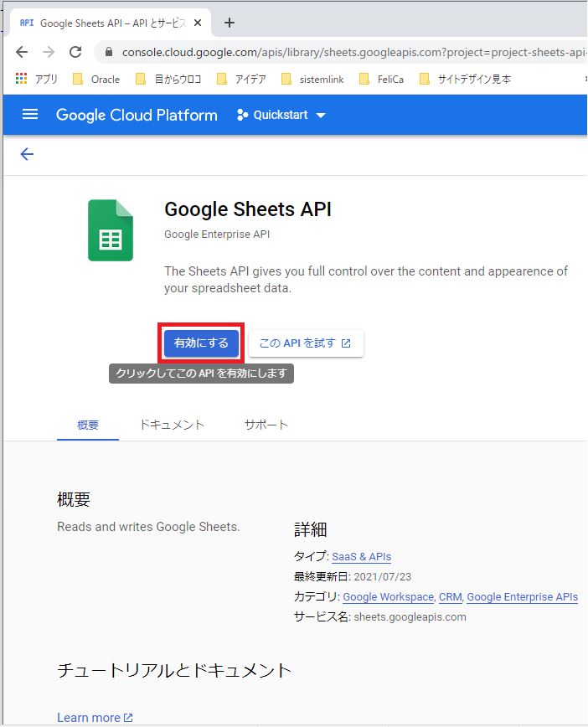588x727 pixels.
Task: Open the SaaS & APIs type link
Action: (x=361, y=556)
